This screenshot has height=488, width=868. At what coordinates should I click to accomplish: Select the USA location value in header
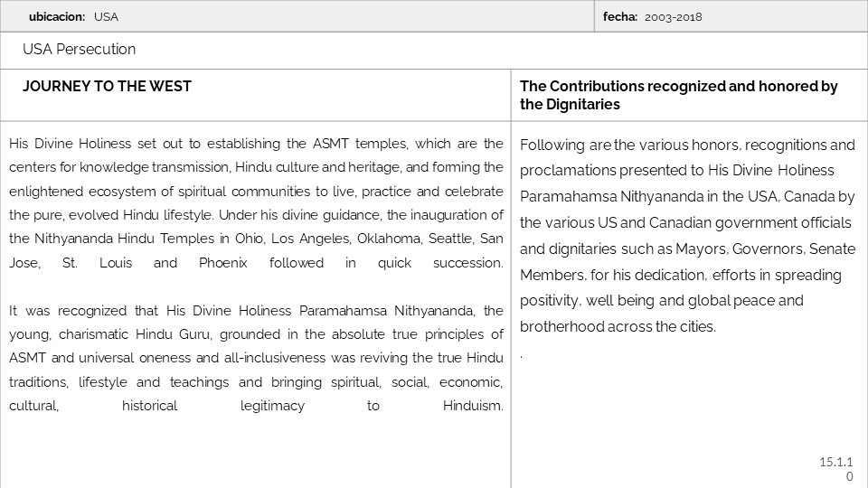(106, 16)
